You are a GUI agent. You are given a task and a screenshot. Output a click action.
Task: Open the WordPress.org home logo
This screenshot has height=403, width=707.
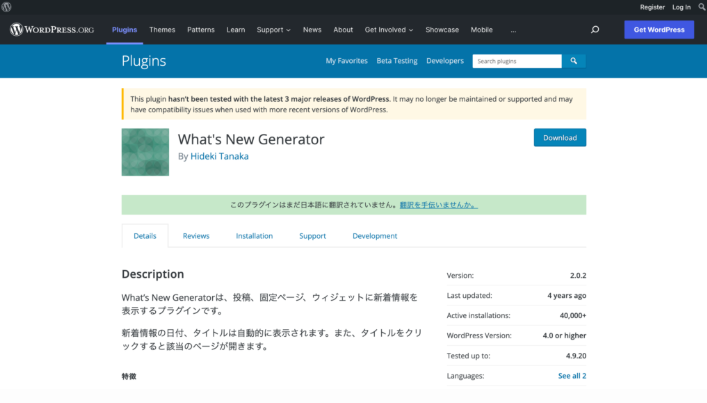(52, 30)
